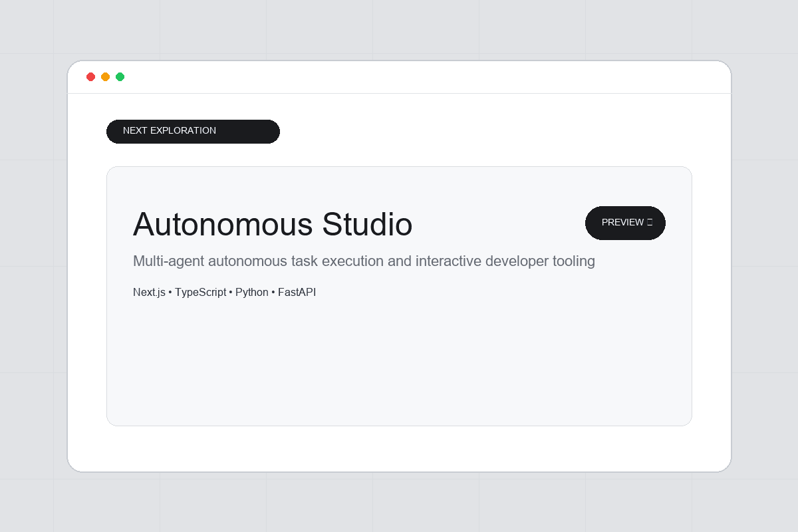Click the PREVIEW button
Image resolution: width=798 pixels, height=532 pixels.
point(625,223)
